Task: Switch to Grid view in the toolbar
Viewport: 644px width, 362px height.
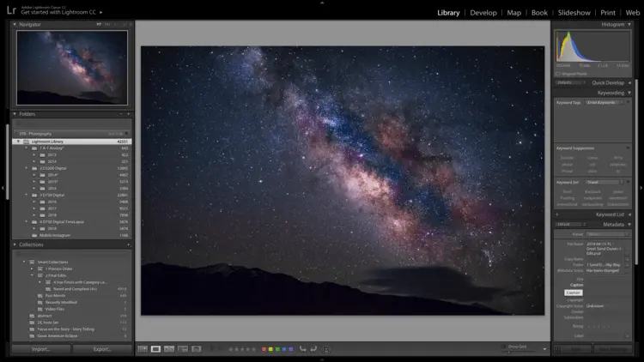Action: pyautogui.click(x=143, y=349)
